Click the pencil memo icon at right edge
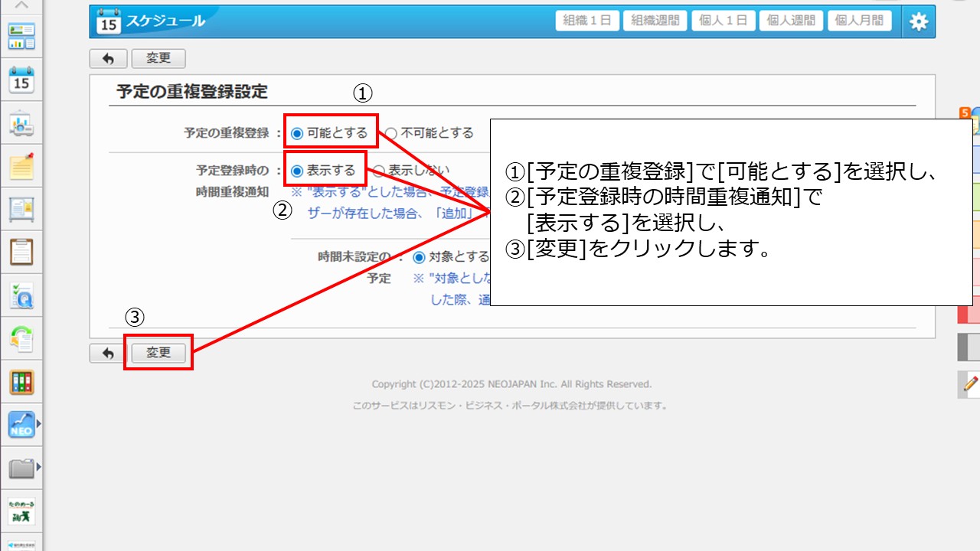Viewport: 980px width, 551px height. (970, 384)
